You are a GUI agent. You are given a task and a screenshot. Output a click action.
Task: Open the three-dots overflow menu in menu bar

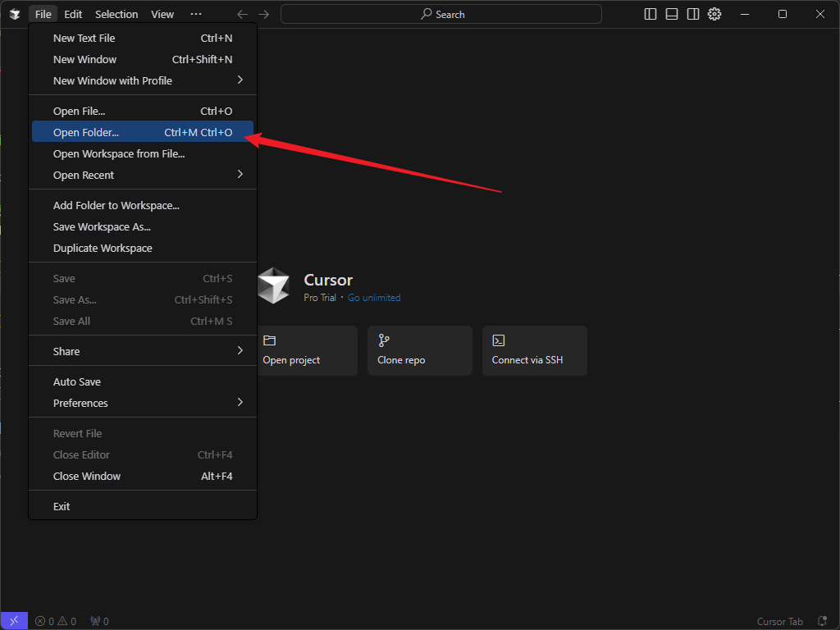[x=196, y=15]
